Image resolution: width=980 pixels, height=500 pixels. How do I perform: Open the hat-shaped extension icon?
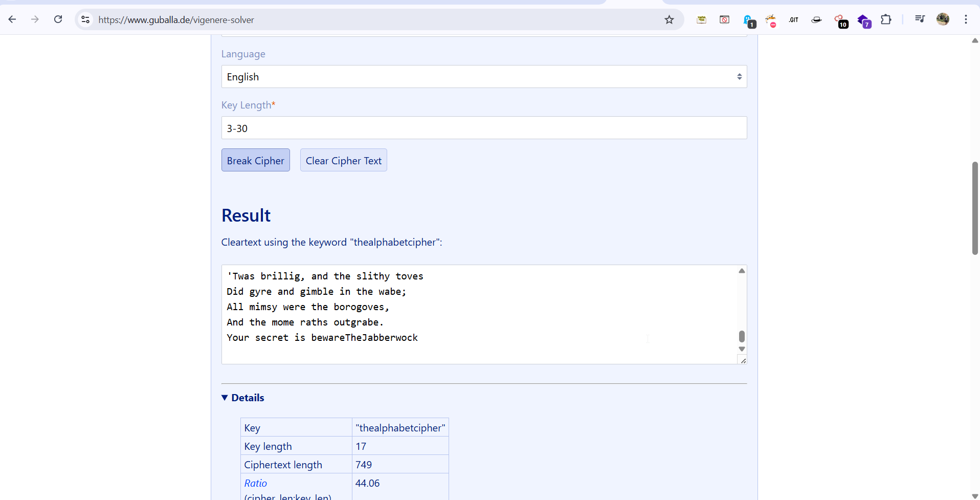pyautogui.click(x=816, y=20)
